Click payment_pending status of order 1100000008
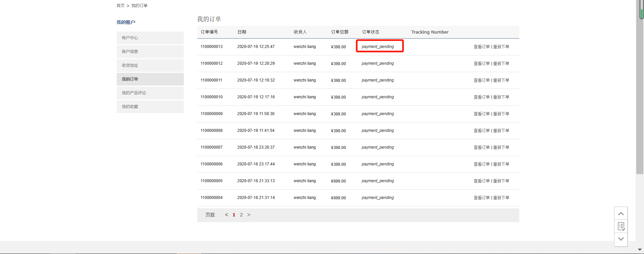 point(378,131)
